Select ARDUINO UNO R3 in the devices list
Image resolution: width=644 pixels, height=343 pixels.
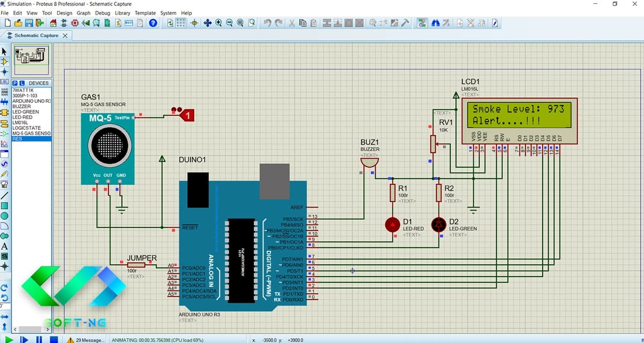coord(31,101)
